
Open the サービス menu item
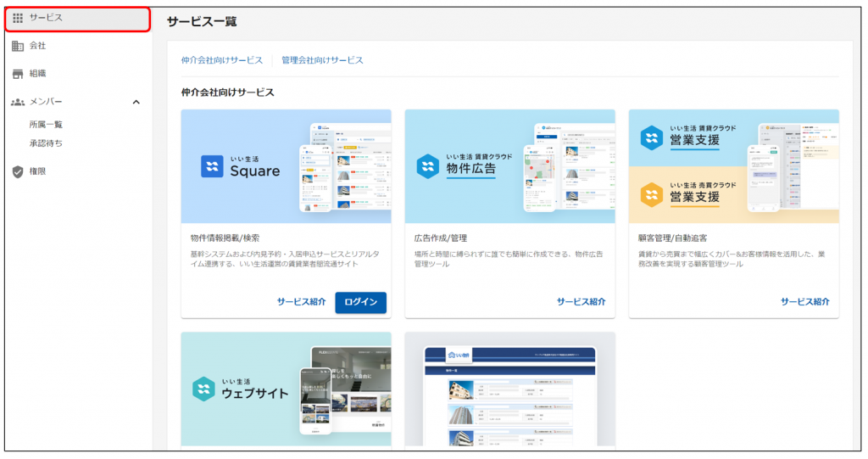tap(77, 19)
